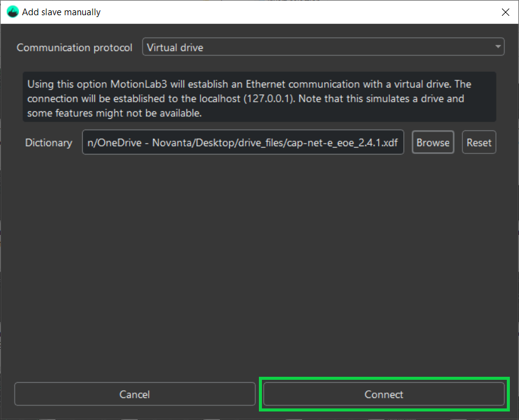Select the 'Virtual drive' text in protocol selector
The height and width of the screenshot is (420, 519).
coord(175,47)
